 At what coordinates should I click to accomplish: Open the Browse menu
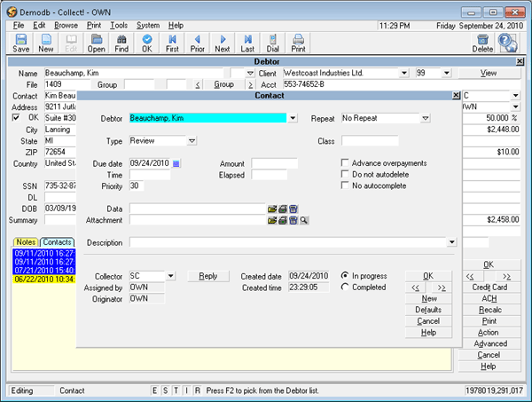[66, 26]
